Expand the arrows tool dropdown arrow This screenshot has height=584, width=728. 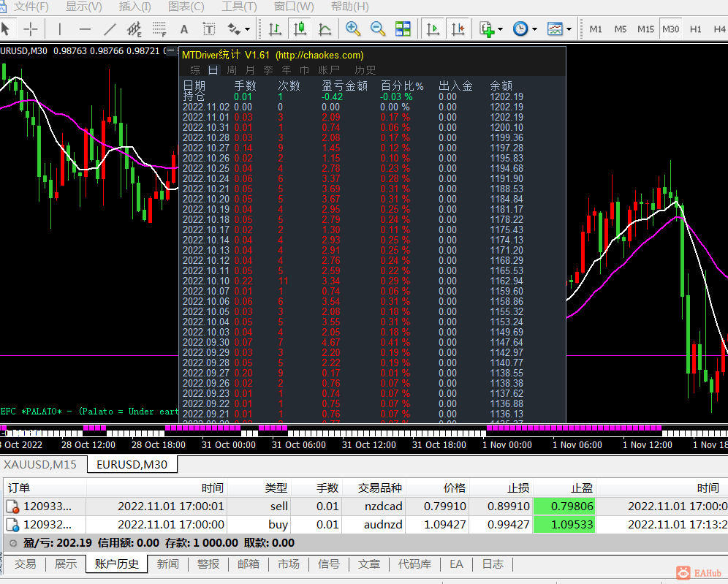(x=247, y=29)
